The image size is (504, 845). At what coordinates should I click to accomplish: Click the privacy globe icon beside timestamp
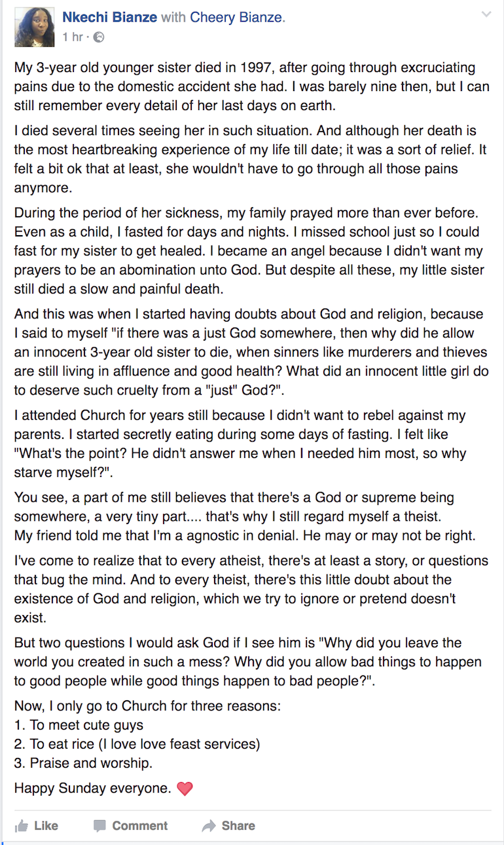tap(99, 37)
